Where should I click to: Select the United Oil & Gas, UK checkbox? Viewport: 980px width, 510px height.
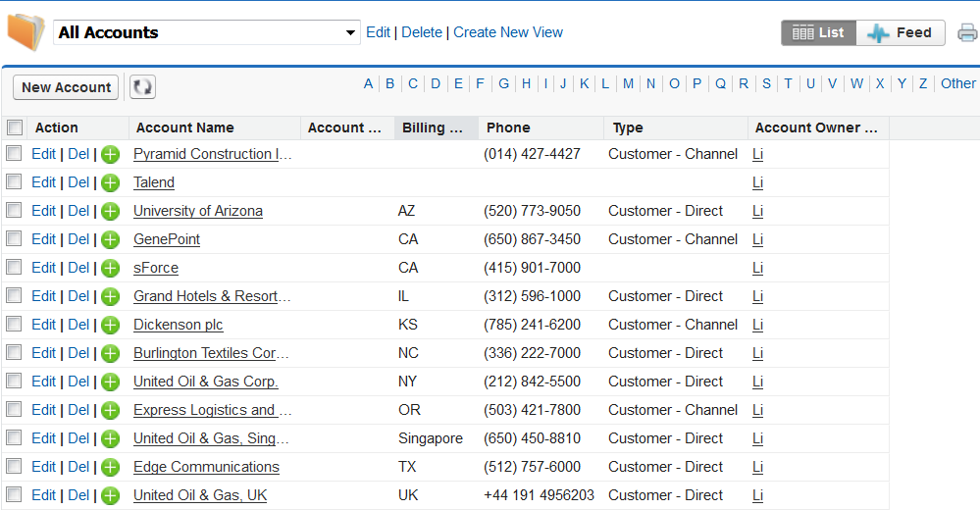click(15, 495)
